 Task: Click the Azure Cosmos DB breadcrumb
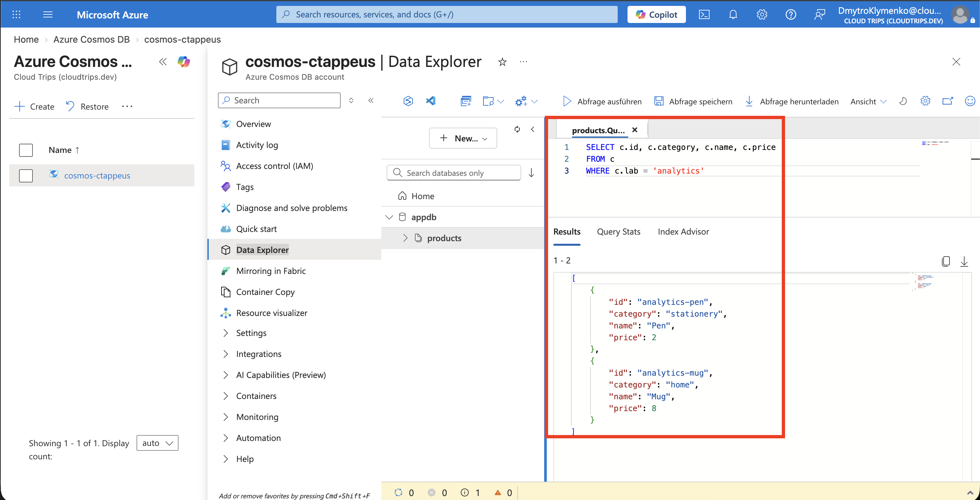(x=91, y=39)
